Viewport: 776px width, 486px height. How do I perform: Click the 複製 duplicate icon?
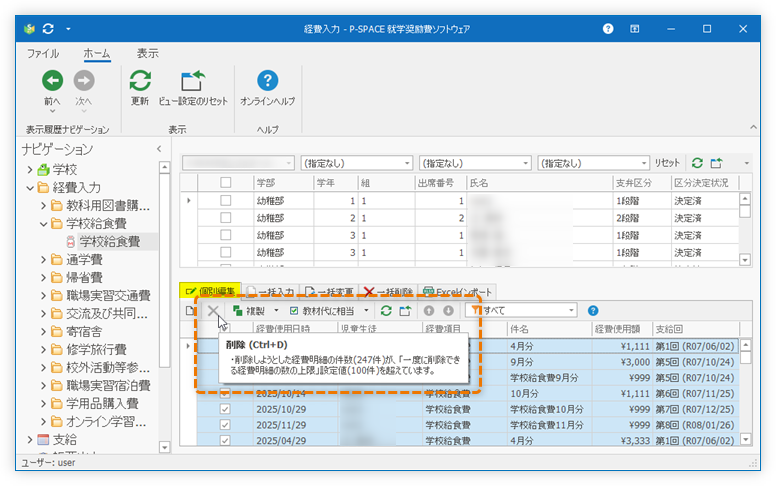point(238,311)
